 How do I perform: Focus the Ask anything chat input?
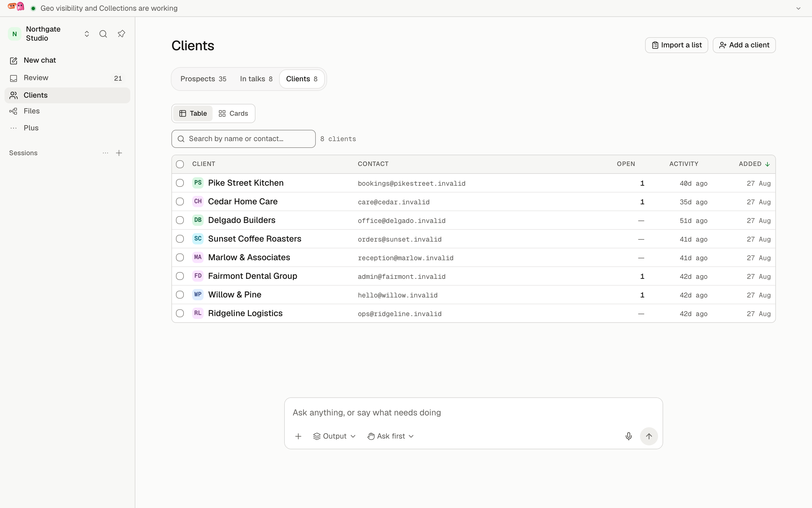pos(473,413)
